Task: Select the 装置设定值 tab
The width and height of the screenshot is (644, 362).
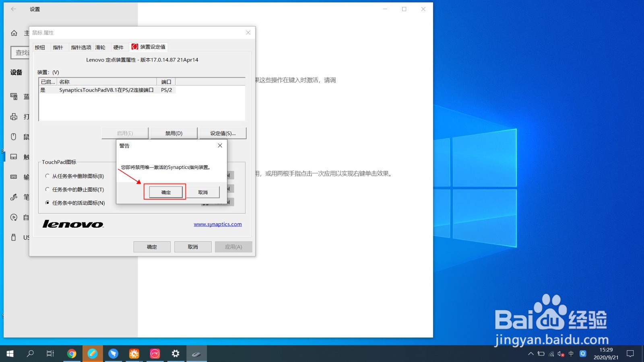Action: 149,47
